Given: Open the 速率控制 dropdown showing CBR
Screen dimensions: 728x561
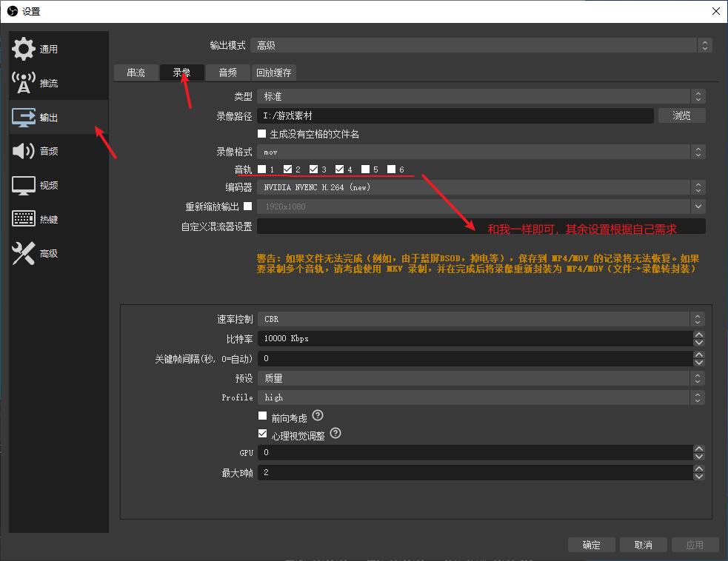Looking at the screenshot, I should [x=481, y=319].
